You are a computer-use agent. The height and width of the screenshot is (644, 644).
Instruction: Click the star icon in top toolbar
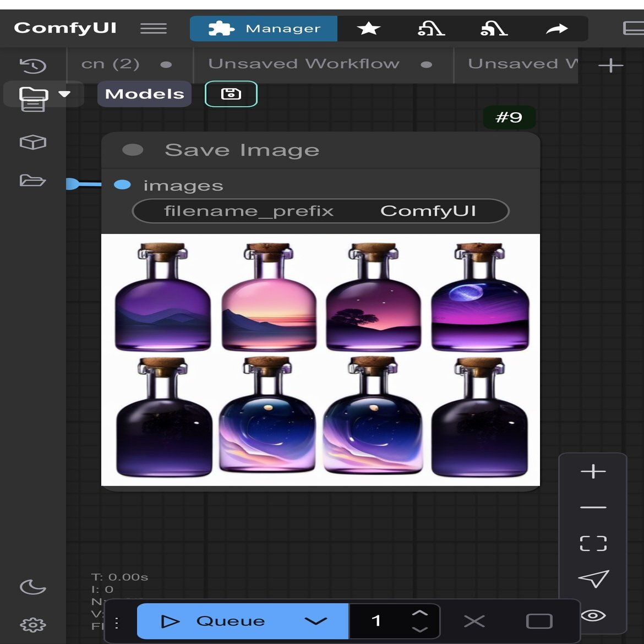pyautogui.click(x=368, y=29)
